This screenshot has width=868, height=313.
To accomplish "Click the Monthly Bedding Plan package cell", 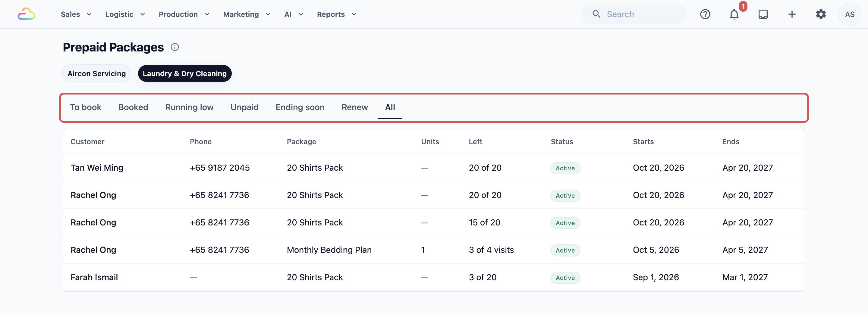I will (x=329, y=250).
